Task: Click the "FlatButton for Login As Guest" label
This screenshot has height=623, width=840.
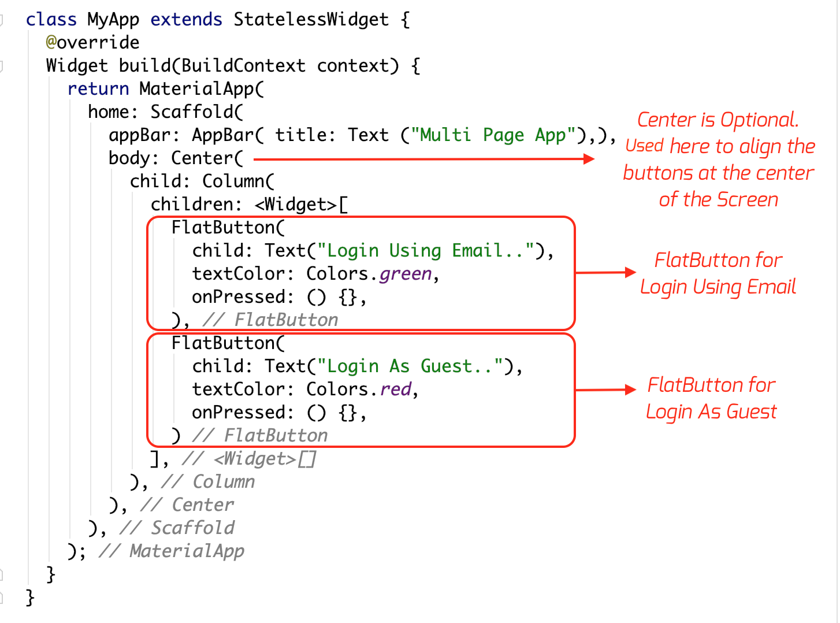Action: [711, 398]
